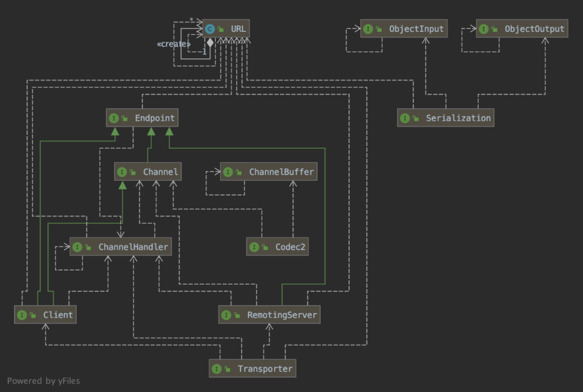This screenshot has height=392, width=583.
Task: Select the Endpoint label
Action: (155, 118)
